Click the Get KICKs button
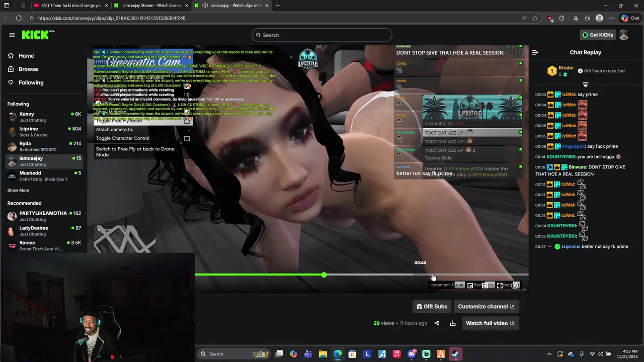This screenshot has width=644, height=362. point(598,35)
